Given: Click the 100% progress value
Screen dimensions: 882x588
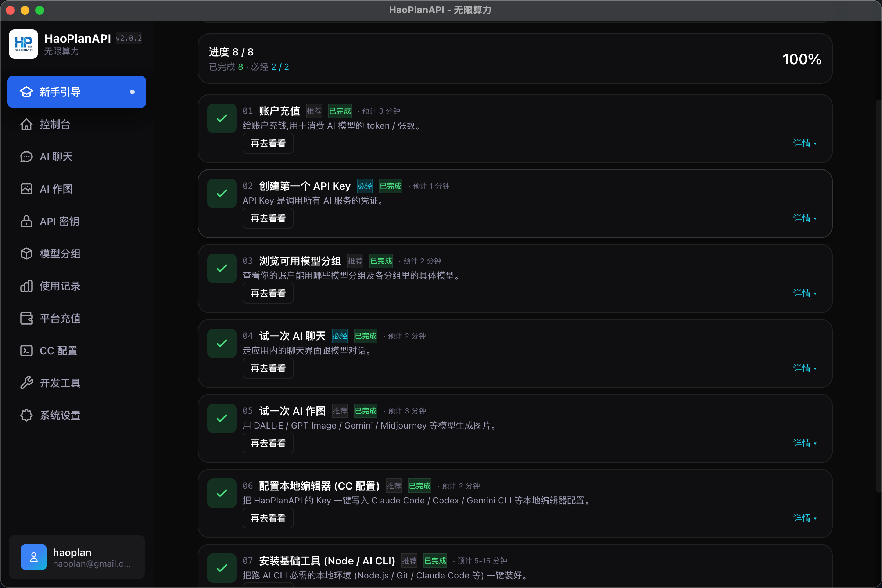Looking at the screenshot, I should tap(802, 59).
